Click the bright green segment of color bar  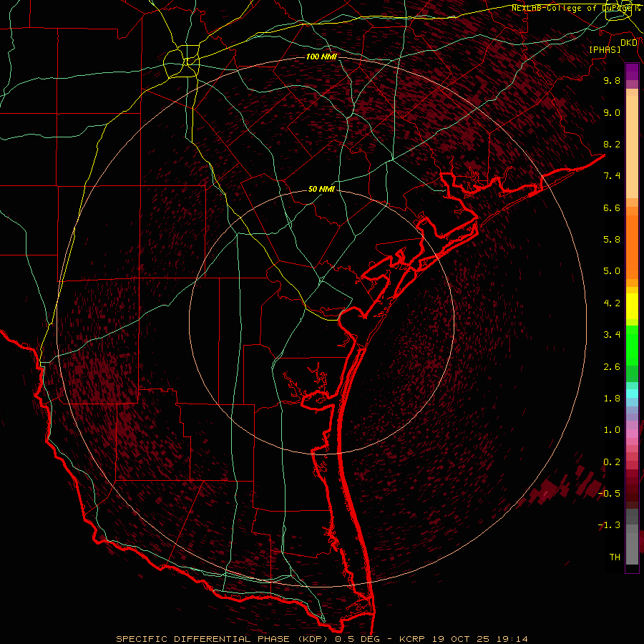[632, 346]
